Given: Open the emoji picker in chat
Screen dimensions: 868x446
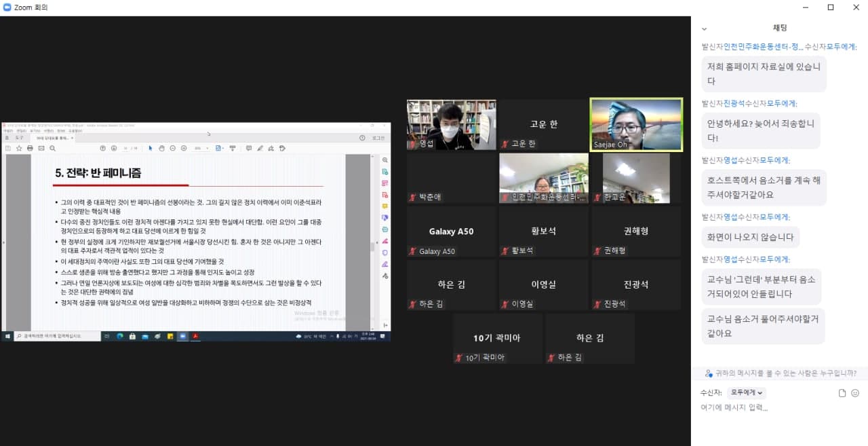Looking at the screenshot, I should (x=855, y=393).
